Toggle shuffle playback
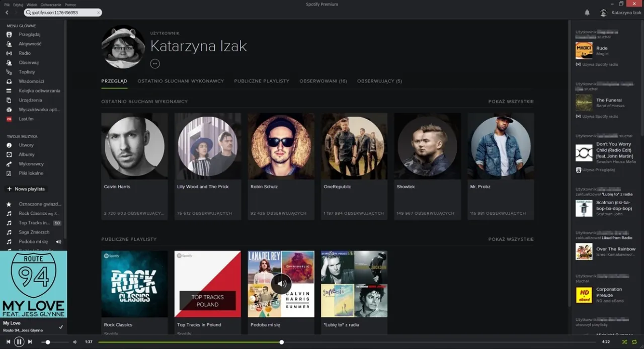644x349 pixels. point(624,342)
